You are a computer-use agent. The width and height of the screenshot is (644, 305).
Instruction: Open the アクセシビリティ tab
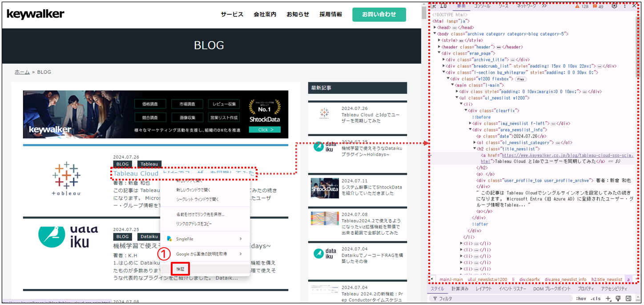tap(614, 289)
